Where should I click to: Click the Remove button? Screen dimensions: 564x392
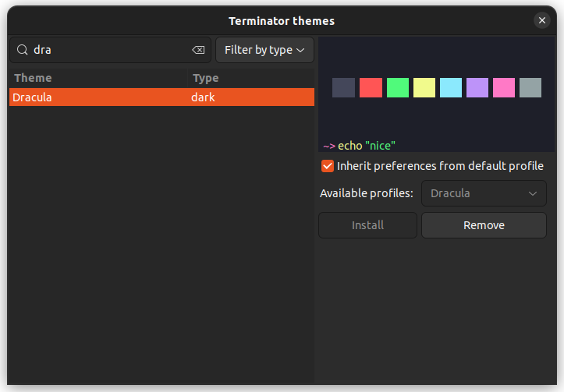click(x=484, y=225)
